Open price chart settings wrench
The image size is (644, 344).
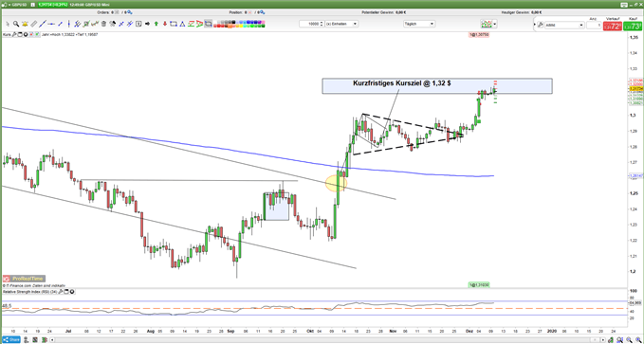coord(14,34)
